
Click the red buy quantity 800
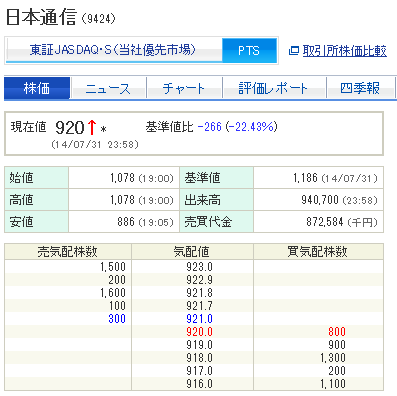pos(337,332)
